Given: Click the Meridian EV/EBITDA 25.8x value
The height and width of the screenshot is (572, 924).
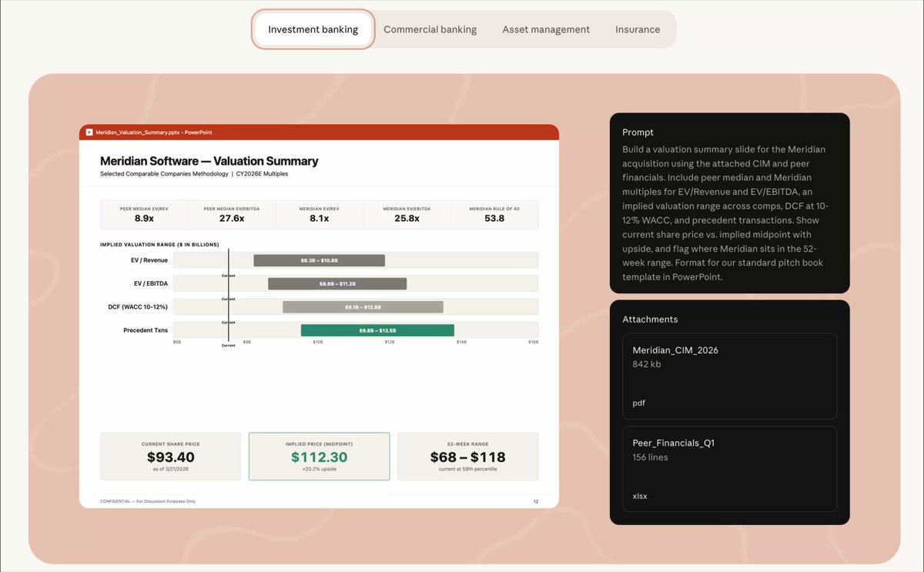Looking at the screenshot, I should [407, 219].
